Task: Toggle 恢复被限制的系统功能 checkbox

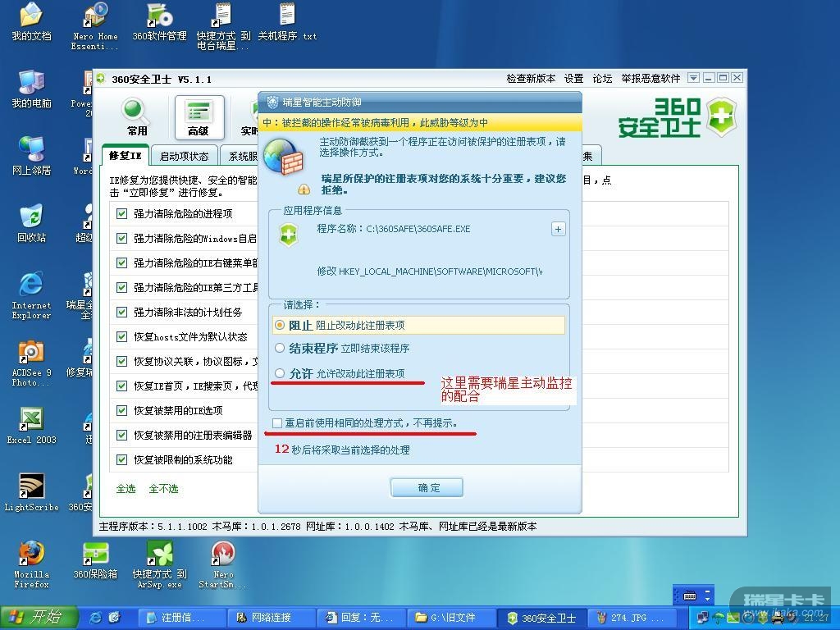Action: pyautogui.click(x=121, y=459)
